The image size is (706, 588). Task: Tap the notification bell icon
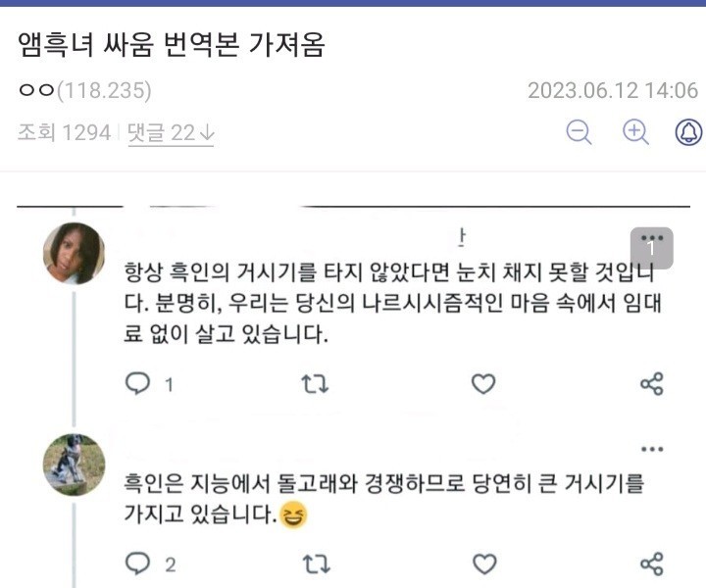tap(690, 132)
